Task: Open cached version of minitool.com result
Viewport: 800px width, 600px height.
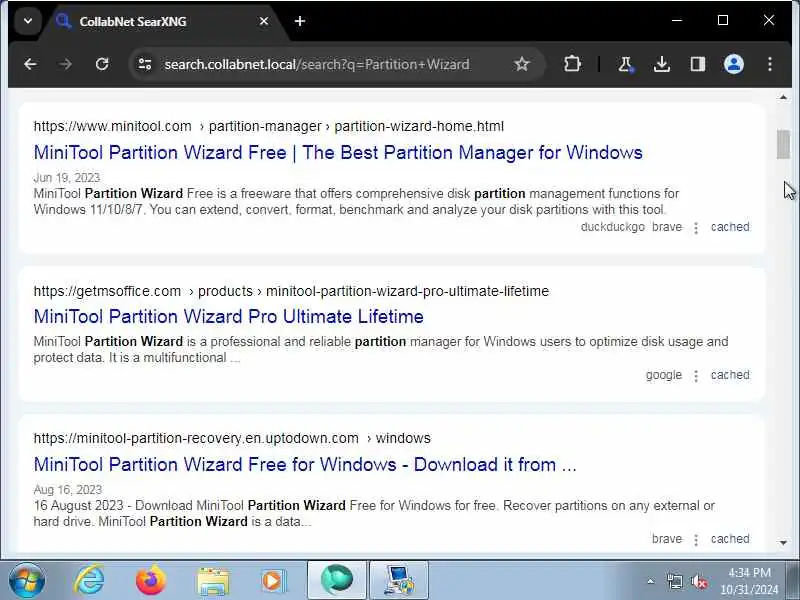Action: [x=730, y=227]
